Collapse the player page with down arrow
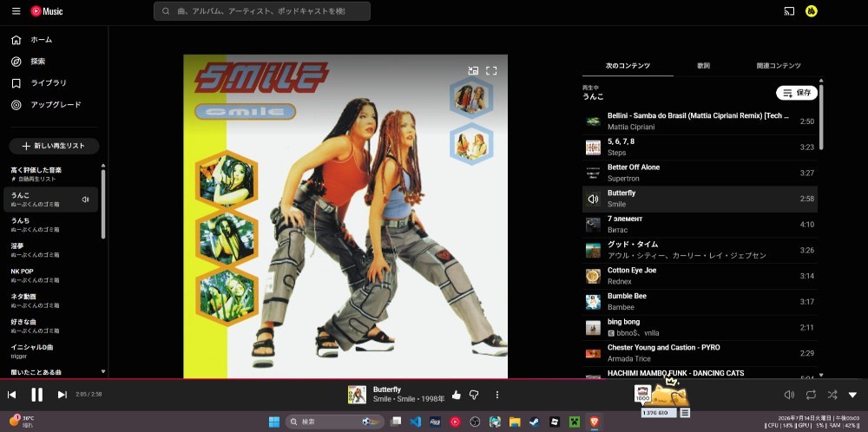 tap(852, 395)
